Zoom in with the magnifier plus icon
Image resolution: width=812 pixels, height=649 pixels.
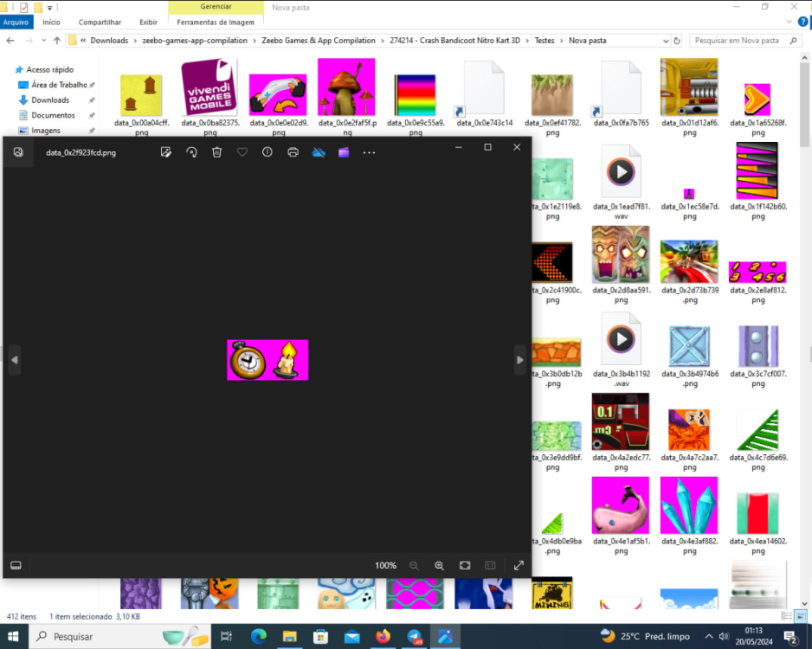tap(440, 565)
